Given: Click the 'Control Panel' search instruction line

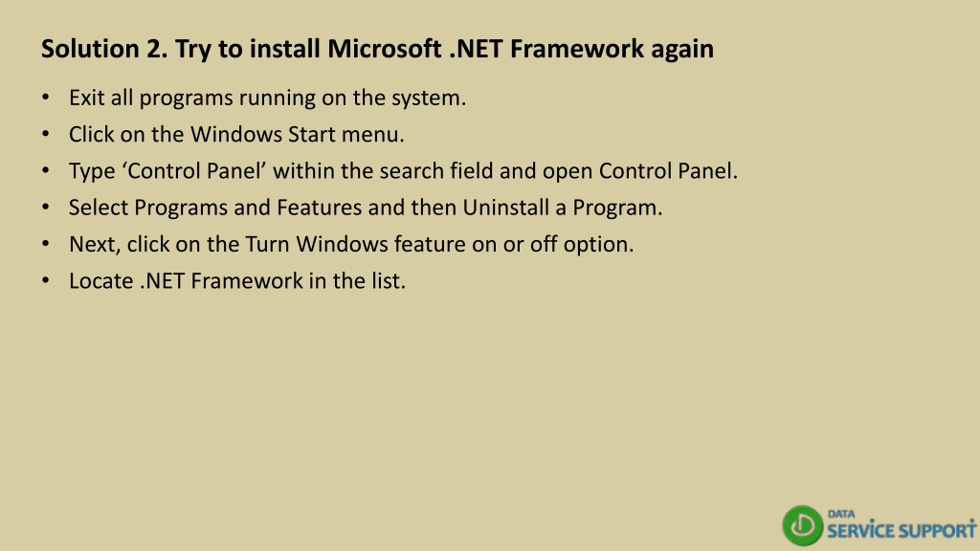Looking at the screenshot, I should click(403, 171).
